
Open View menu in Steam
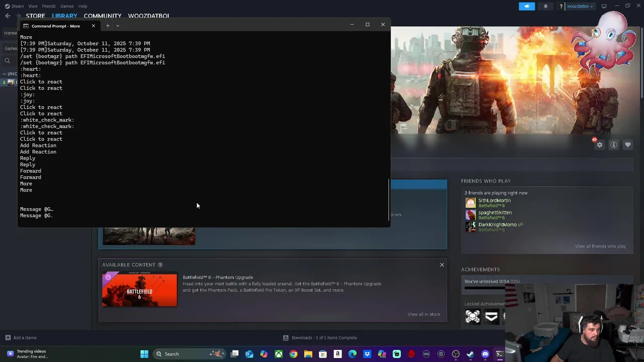(x=33, y=6)
